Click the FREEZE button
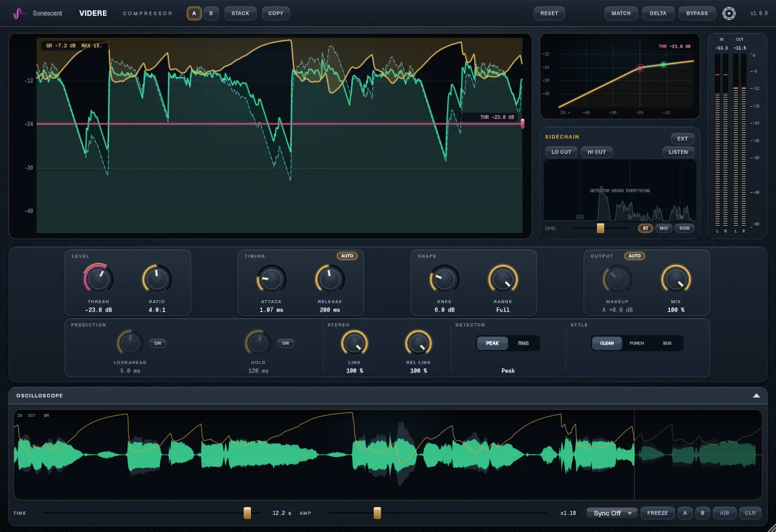Screen dimensions: 776x532 pyautogui.click(x=658, y=513)
